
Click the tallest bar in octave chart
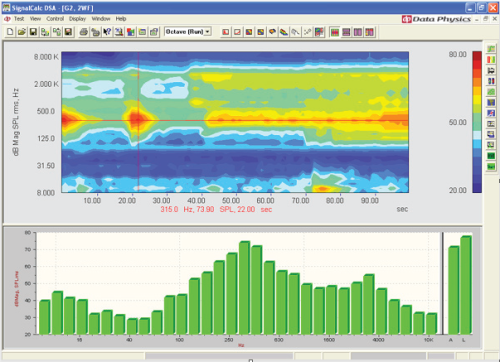(244, 288)
